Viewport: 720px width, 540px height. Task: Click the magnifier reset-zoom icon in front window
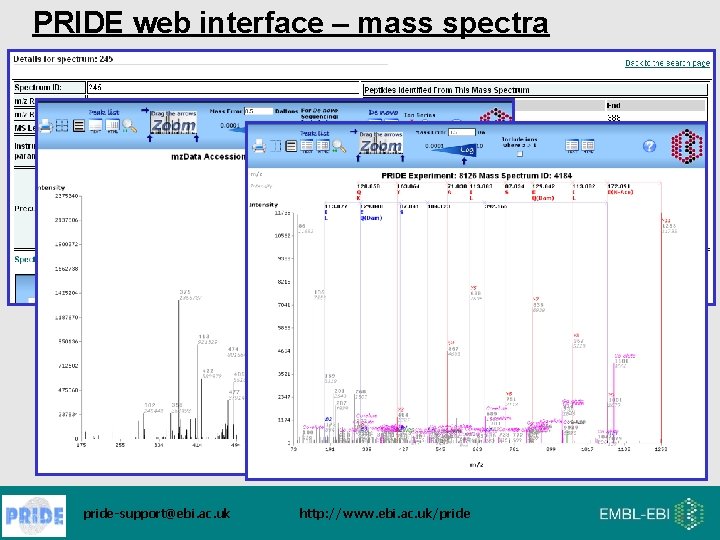pos(339,146)
